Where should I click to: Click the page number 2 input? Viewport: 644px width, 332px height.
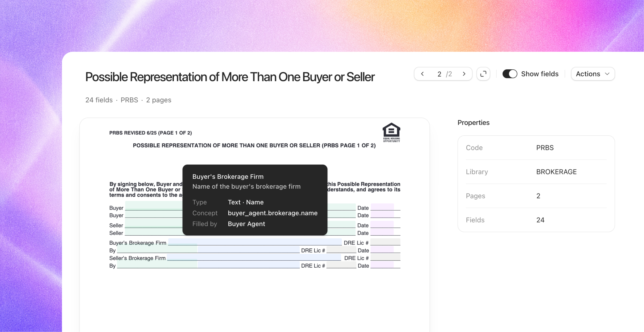pos(439,74)
